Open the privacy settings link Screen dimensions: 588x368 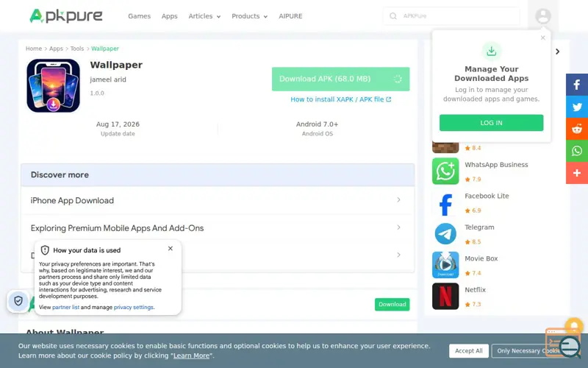133,307
